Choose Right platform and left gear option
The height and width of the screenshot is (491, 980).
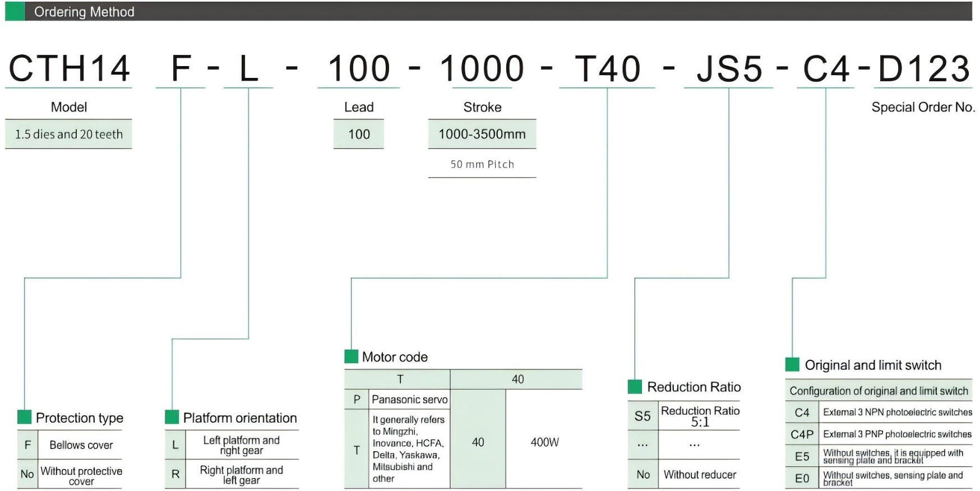[241, 475]
